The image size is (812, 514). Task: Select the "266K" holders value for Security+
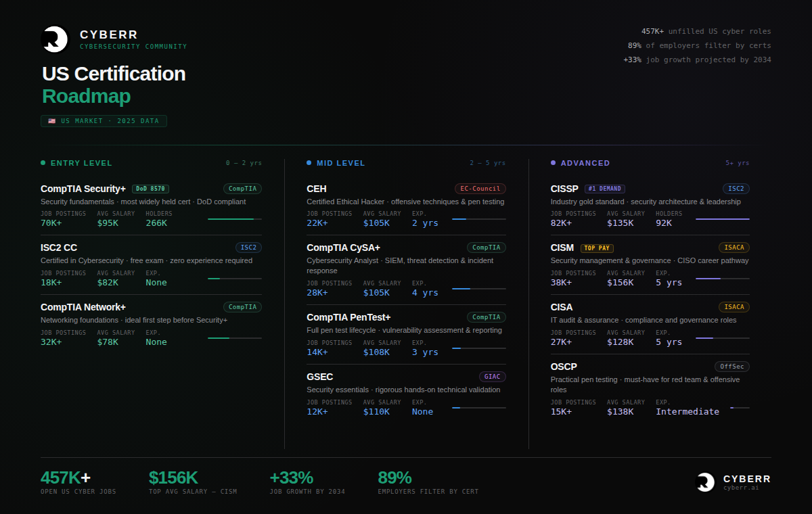pyautogui.click(x=156, y=223)
